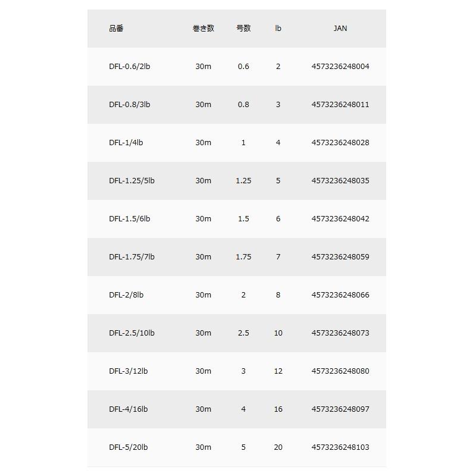The width and height of the screenshot is (476, 476).
Task: Select JAN code 4573236248103
Action: point(340,447)
